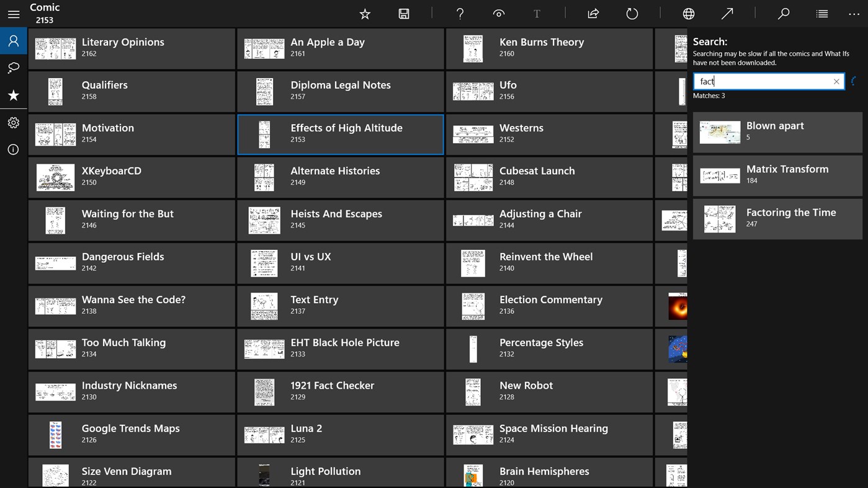Switch to the Favorites star section in sidebar
Viewport: 868px width, 488px height.
[13, 95]
